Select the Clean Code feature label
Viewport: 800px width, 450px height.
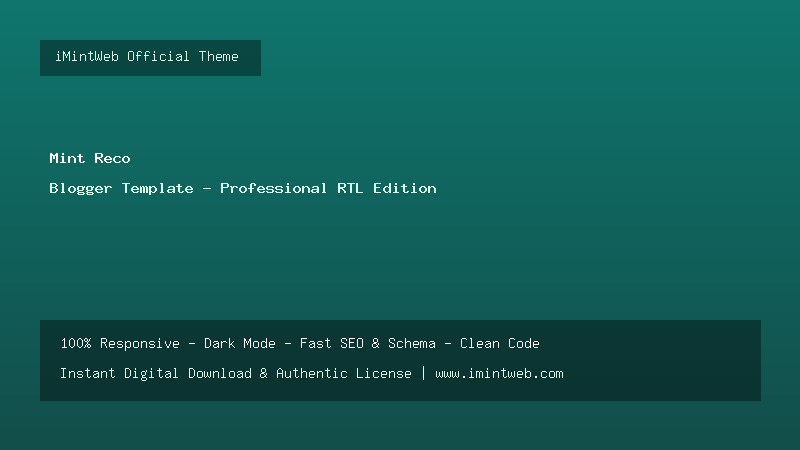499,343
